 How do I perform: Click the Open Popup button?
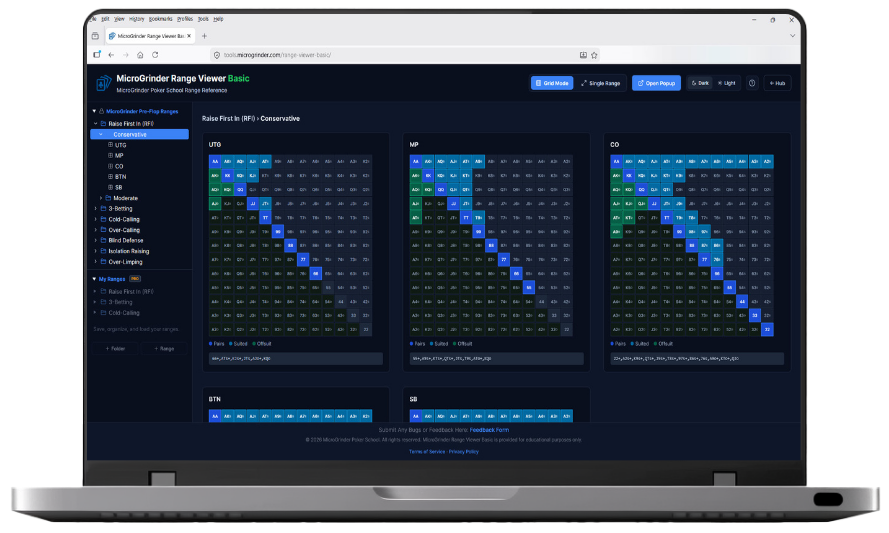point(657,83)
